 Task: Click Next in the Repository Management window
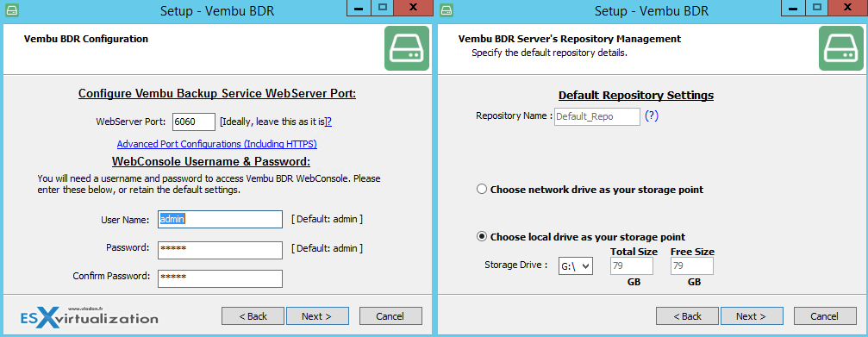(752, 316)
